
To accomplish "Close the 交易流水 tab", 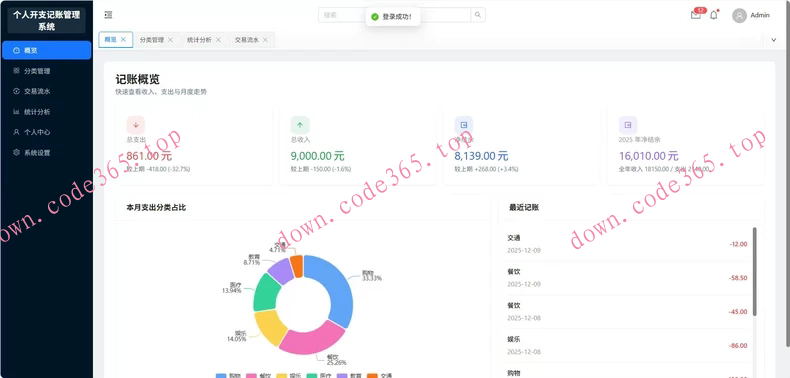I will 265,40.
